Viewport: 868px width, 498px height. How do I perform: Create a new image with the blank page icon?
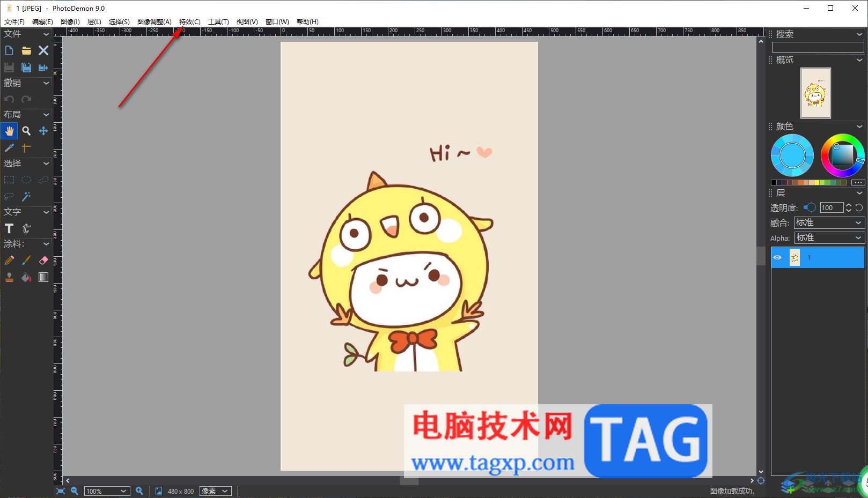click(x=9, y=50)
